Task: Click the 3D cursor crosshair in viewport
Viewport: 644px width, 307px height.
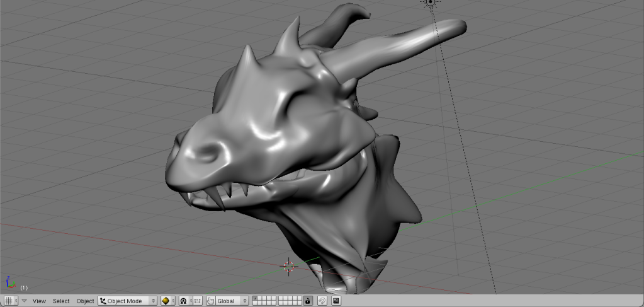Action: click(x=289, y=267)
